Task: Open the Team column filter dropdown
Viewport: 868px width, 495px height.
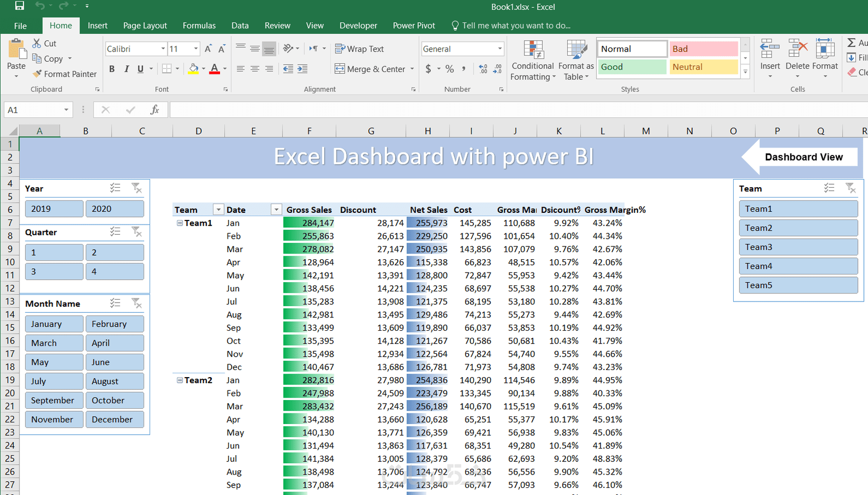Action: tap(219, 210)
